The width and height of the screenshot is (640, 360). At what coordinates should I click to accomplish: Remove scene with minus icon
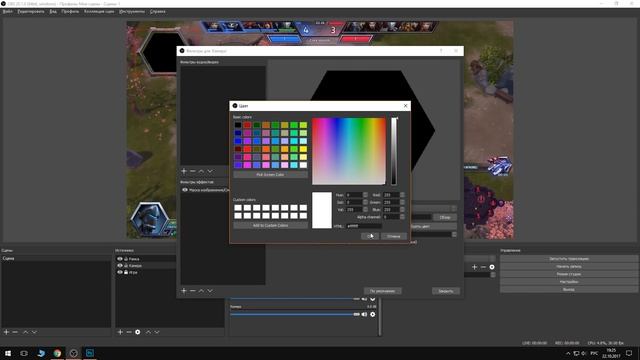tap(15, 332)
